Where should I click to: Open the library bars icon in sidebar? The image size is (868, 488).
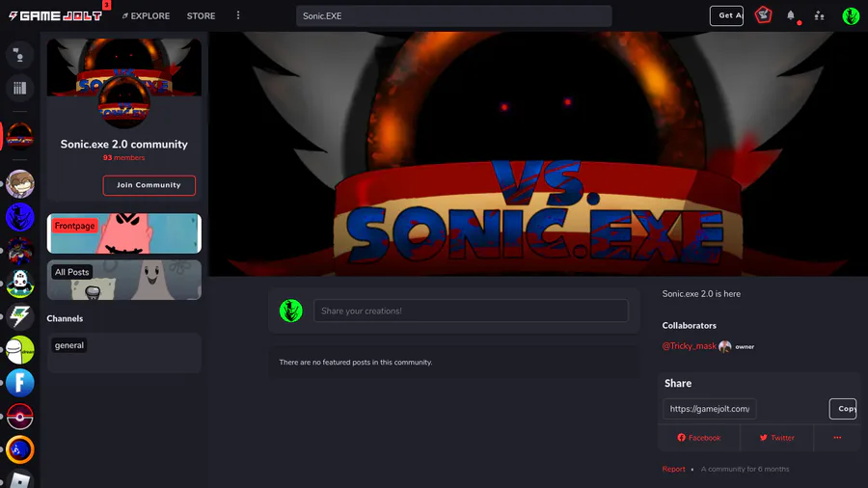click(x=20, y=88)
